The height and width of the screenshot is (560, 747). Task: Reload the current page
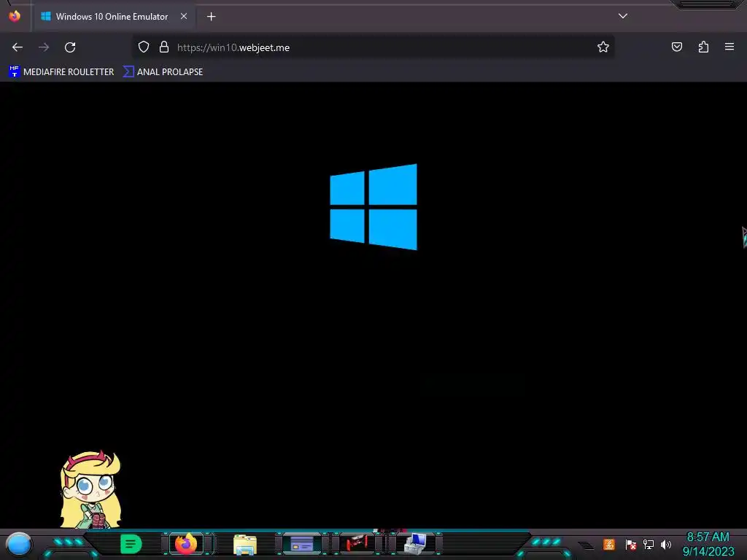pyautogui.click(x=70, y=47)
